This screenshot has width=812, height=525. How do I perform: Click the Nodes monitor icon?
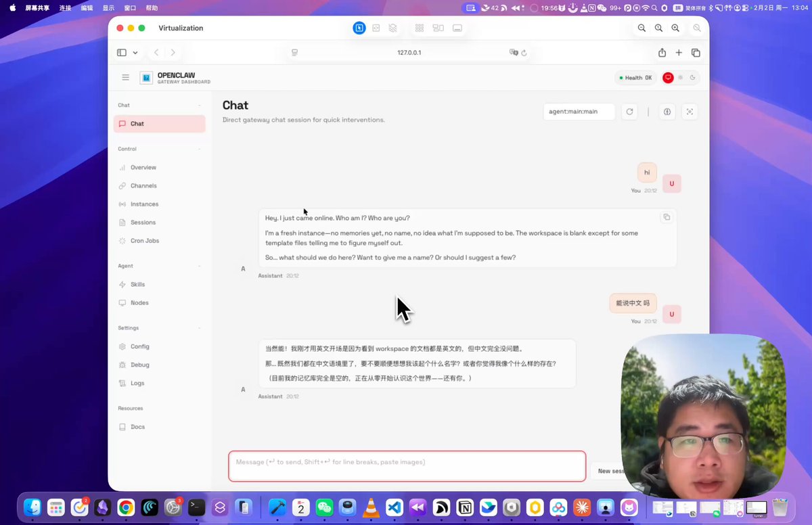click(x=122, y=302)
